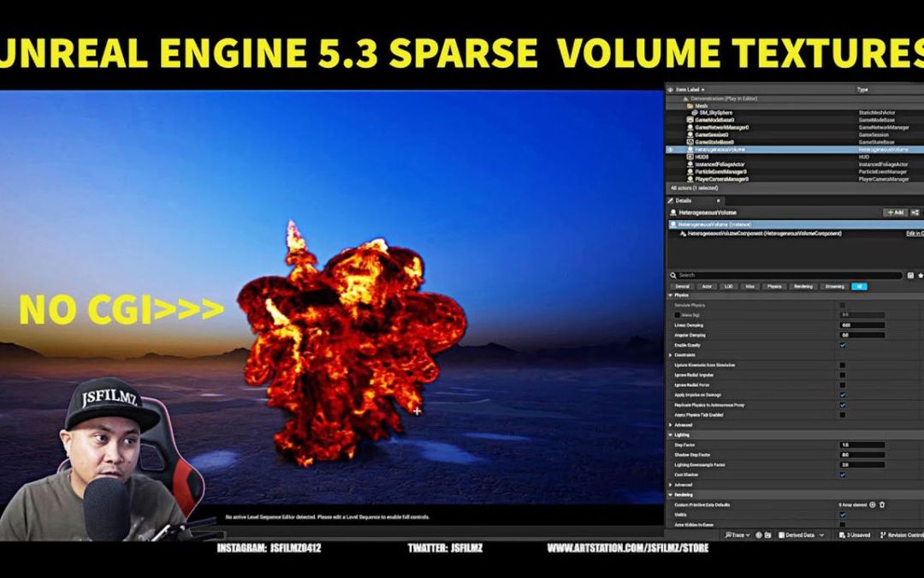Click the Step Factor value field
Screen dimensions: 924x578
click(x=862, y=444)
